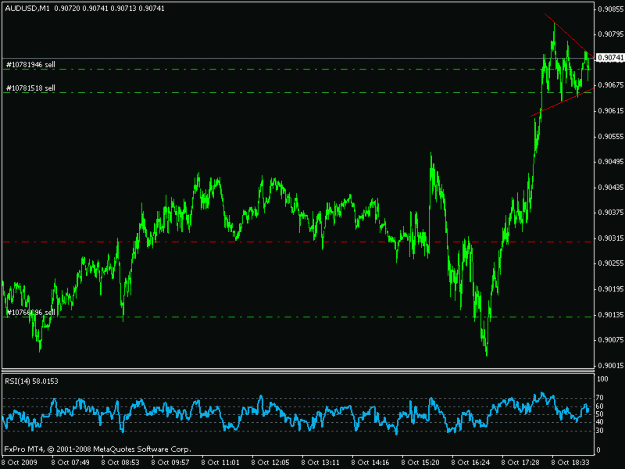Screen dimensions: 625x469
Task: Click the 0.90615 price scale label
Action: [x=610, y=111]
